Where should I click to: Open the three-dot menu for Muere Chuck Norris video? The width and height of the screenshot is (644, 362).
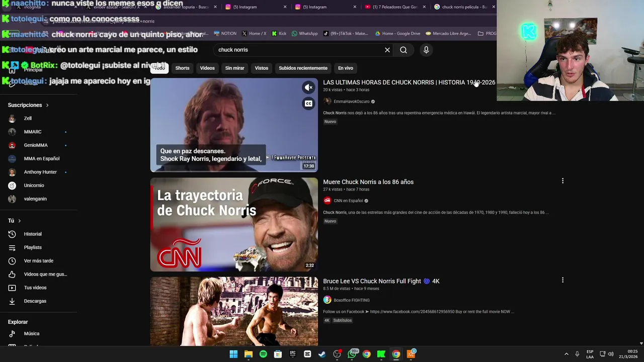(562, 180)
